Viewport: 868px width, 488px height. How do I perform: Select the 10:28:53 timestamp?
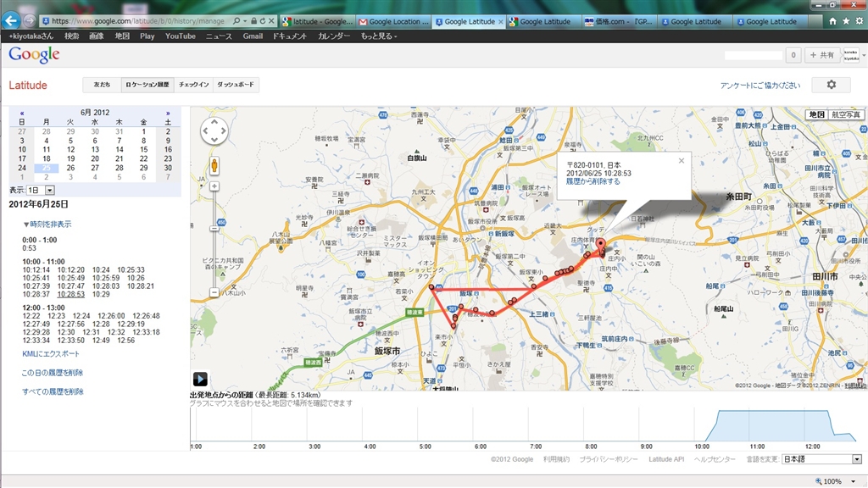71,294
